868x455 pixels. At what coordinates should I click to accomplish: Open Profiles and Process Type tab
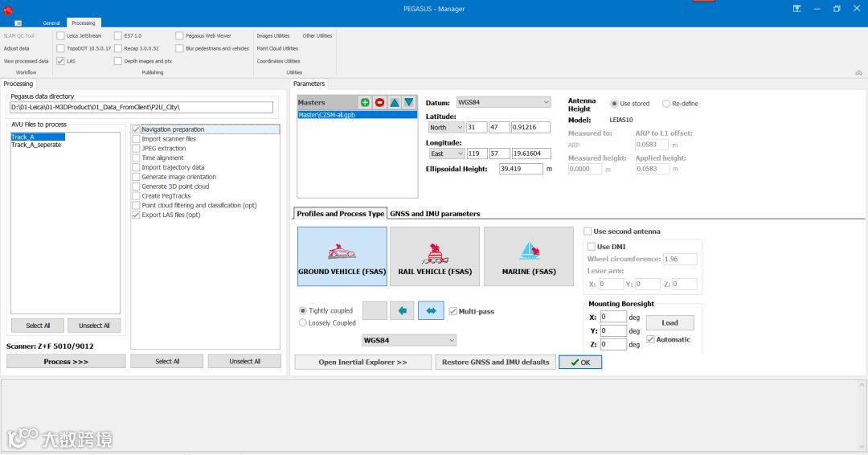tap(340, 214)
